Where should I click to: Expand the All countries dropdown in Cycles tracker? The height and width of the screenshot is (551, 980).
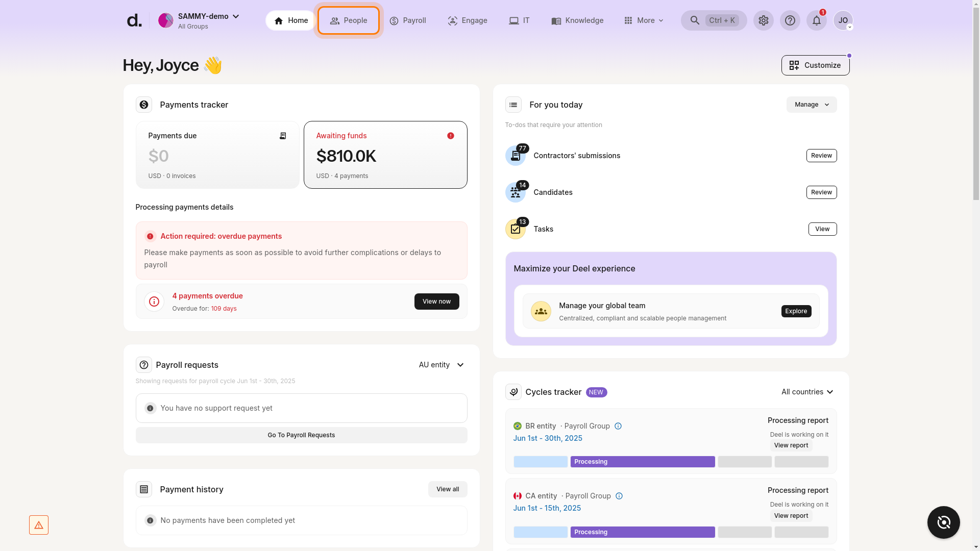807,392
